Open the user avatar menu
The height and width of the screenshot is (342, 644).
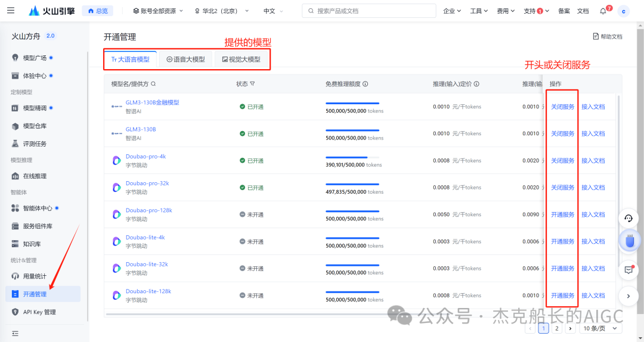pyautogui.click(x=624, y=11)
